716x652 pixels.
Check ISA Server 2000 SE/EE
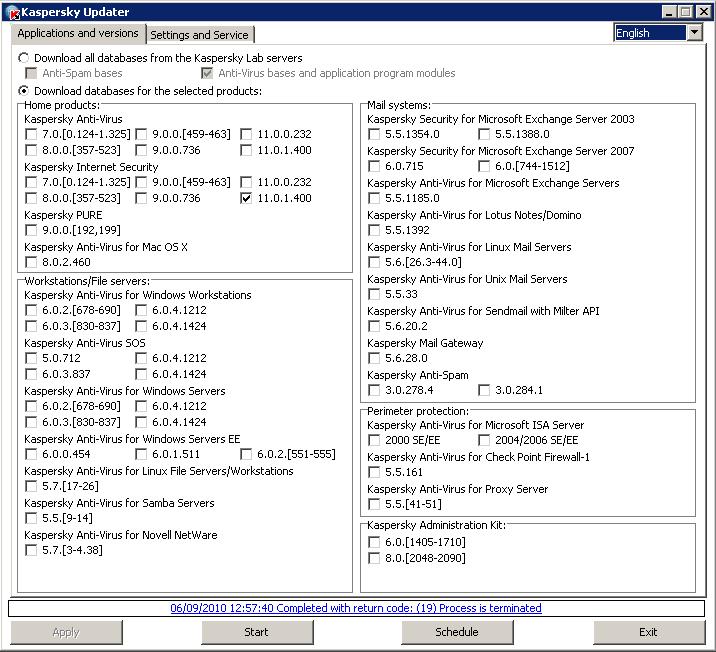(374, 441)
